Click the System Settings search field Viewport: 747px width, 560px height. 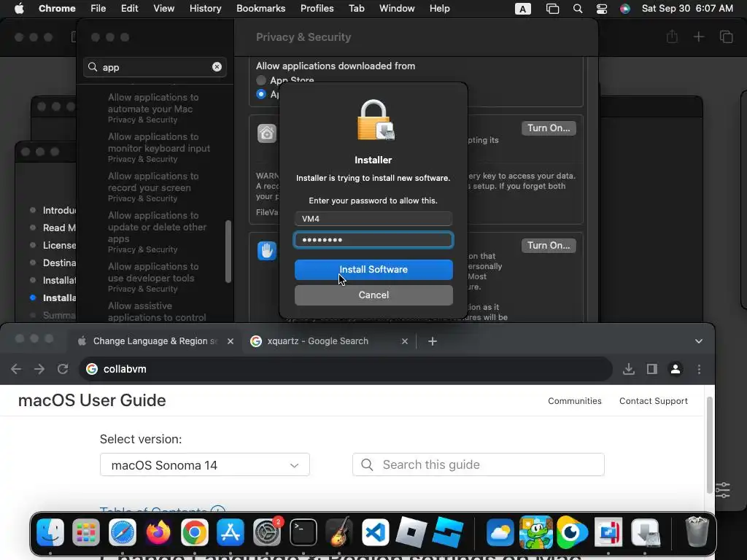tap(155, 67)
